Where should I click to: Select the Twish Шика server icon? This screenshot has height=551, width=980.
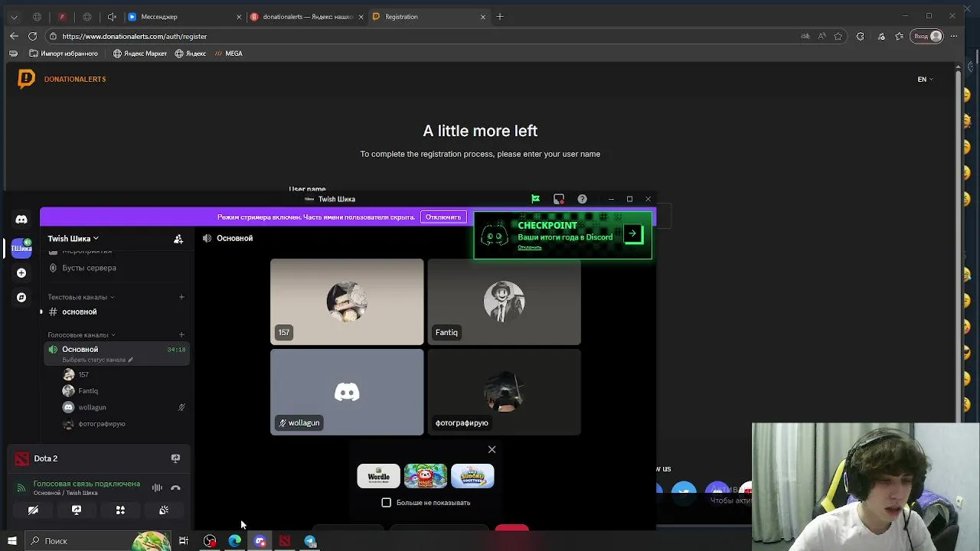coord(21,248)
